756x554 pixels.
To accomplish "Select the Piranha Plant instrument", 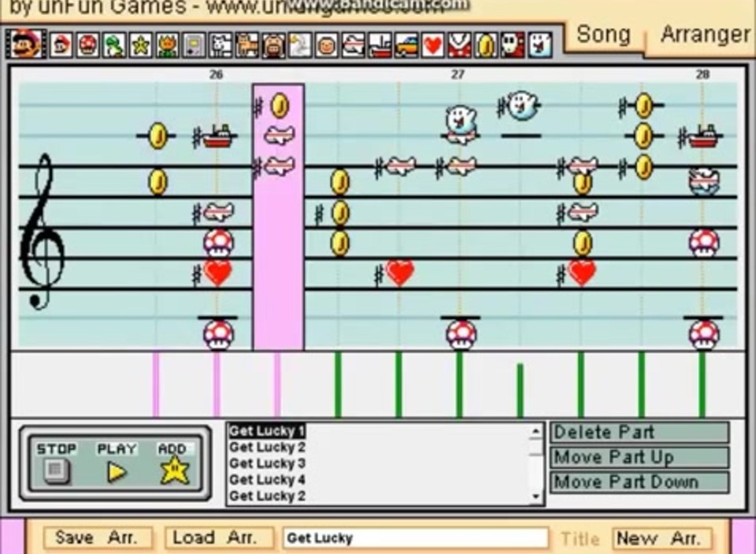I will tap(459, 46).
